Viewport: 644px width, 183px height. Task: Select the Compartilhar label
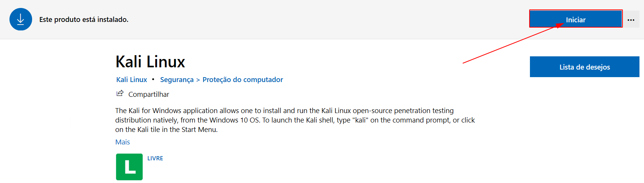148,94
